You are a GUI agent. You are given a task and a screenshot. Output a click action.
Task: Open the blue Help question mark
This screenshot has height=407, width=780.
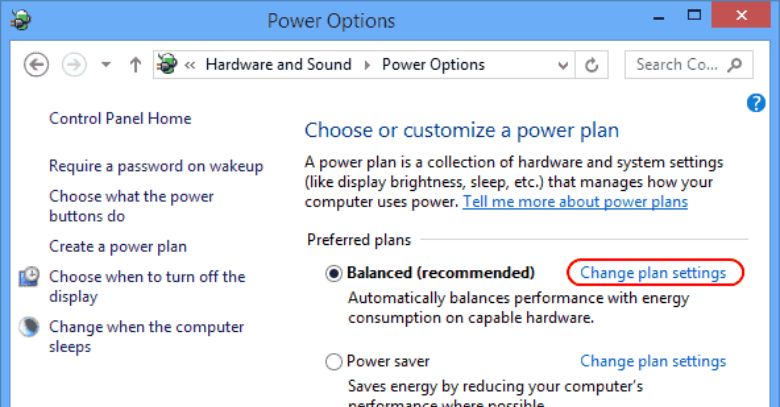click(x=756, y=103)
